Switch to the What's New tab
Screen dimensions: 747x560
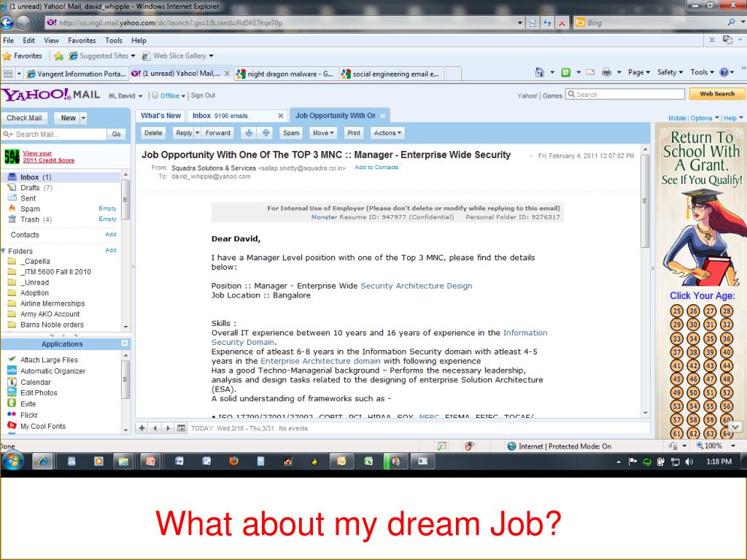pos(160,116)
